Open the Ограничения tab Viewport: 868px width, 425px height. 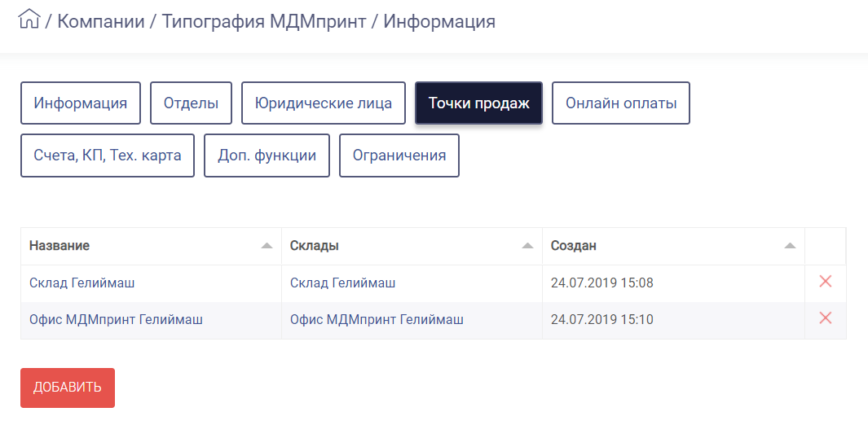click(x=399, y=156)
